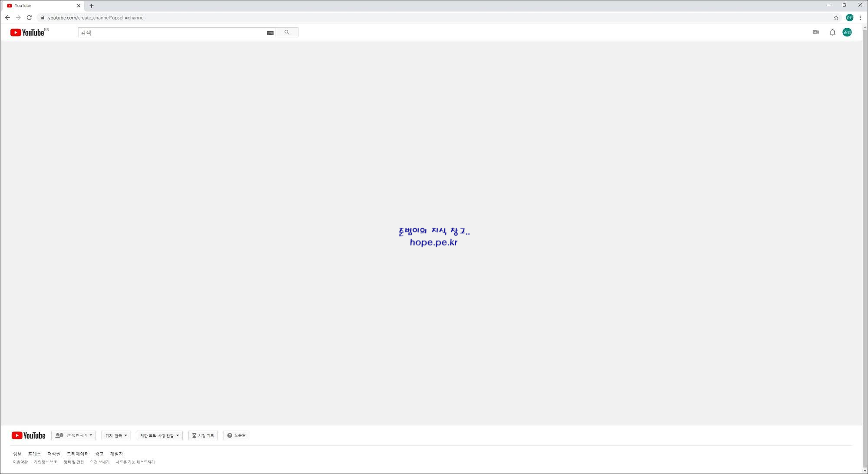The image size is (868, 474).
Task: Click the YouTube logo in header
Action: click(27, 33)
